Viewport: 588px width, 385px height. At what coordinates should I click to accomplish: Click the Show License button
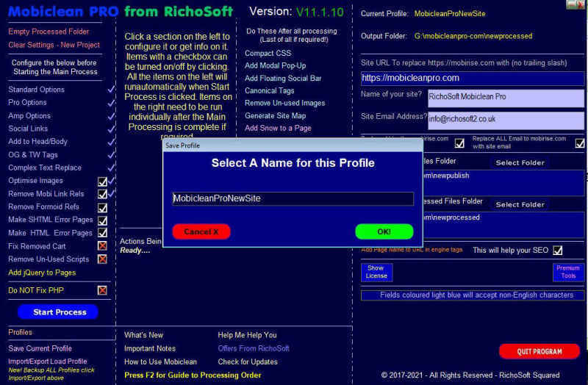tap(376, 272)
